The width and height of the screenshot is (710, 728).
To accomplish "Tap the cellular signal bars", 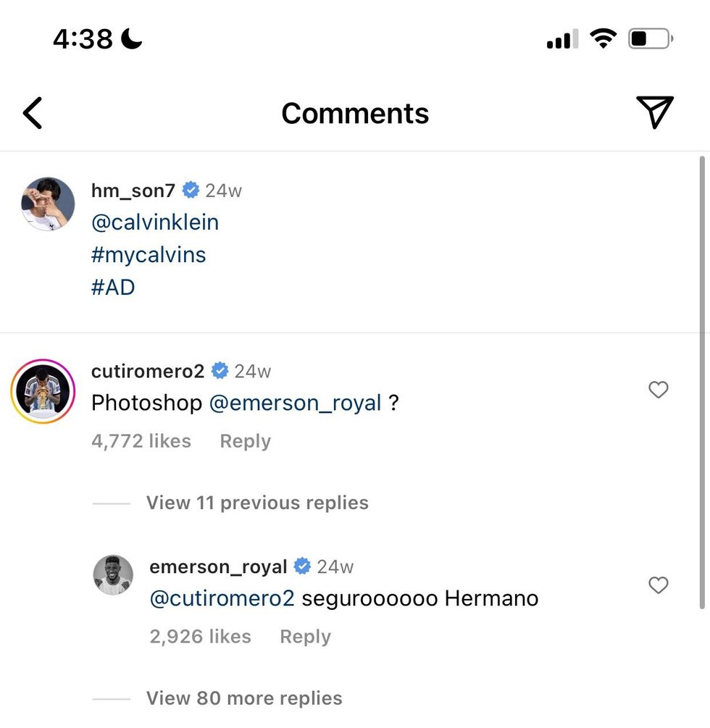I will click(561, 40).
